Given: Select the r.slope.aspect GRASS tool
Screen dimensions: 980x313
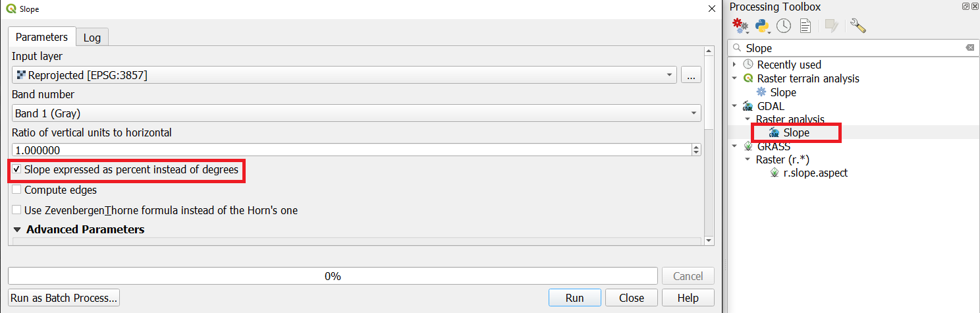Looking at the screenshot, I should [815, 173].
